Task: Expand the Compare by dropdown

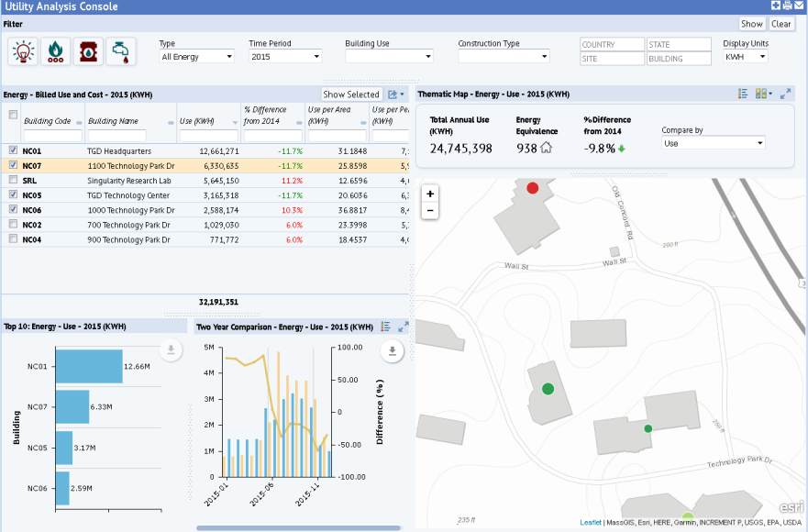Action: coord(713,143)
